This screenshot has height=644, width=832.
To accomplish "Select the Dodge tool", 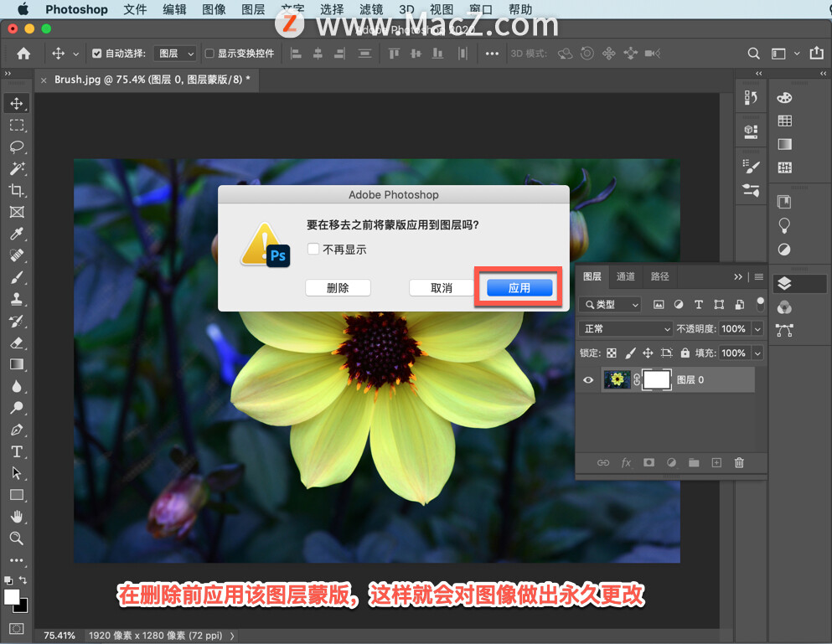I will 17,408.
